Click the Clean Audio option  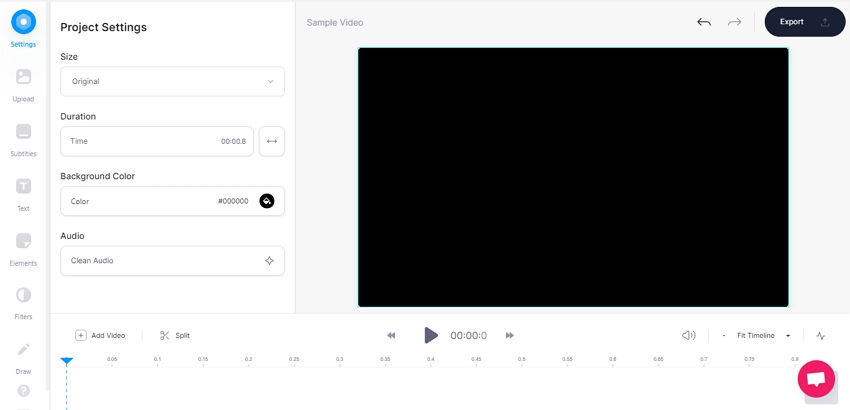pos(172,261)
